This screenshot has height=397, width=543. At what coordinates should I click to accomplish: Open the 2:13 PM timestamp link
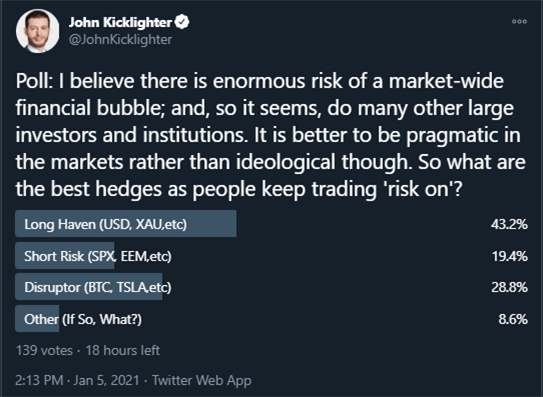39,380
